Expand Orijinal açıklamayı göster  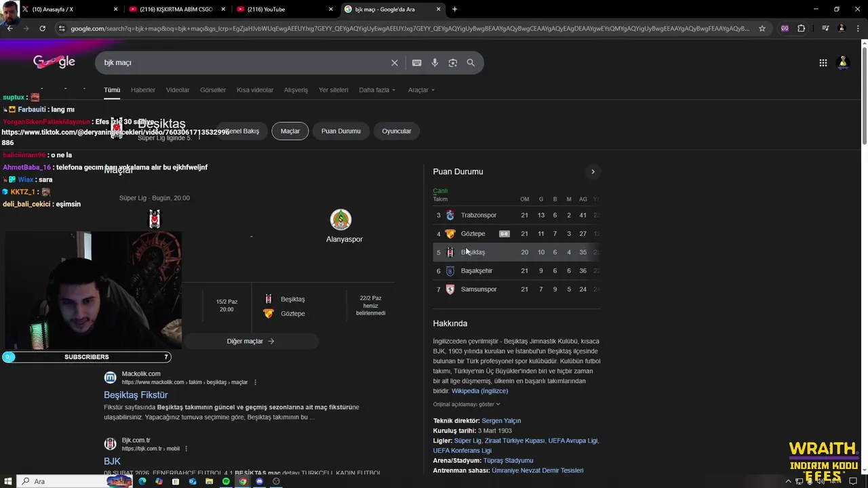[467, 404]
